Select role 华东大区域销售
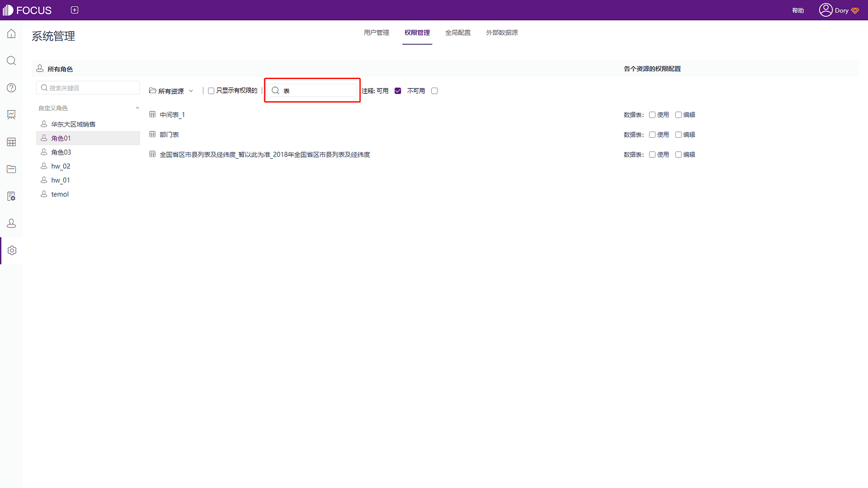This screenshot has width=868, height=488. pyautogui.click(x=88, y=124)
